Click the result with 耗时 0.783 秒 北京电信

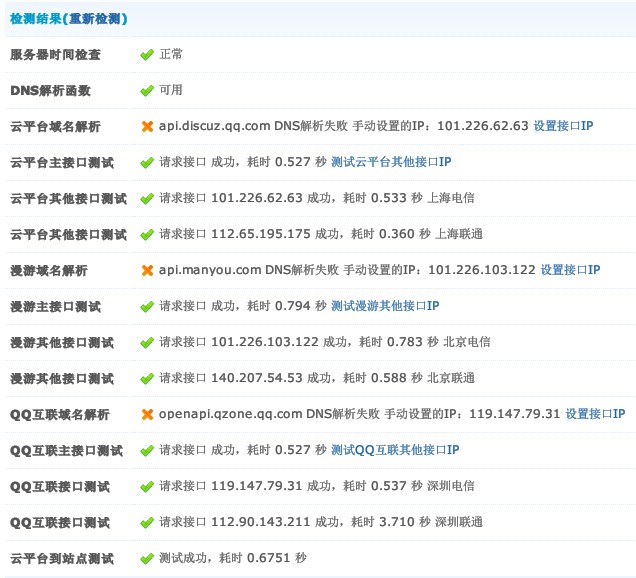point(325,342)
